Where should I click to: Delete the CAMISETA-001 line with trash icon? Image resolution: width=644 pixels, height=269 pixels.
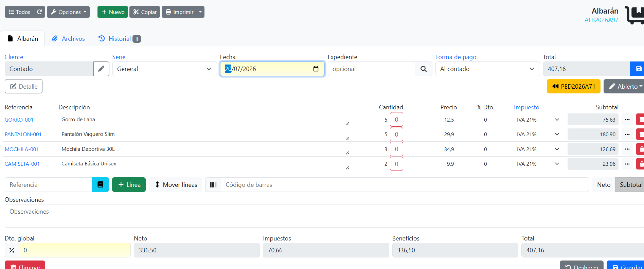641,164
